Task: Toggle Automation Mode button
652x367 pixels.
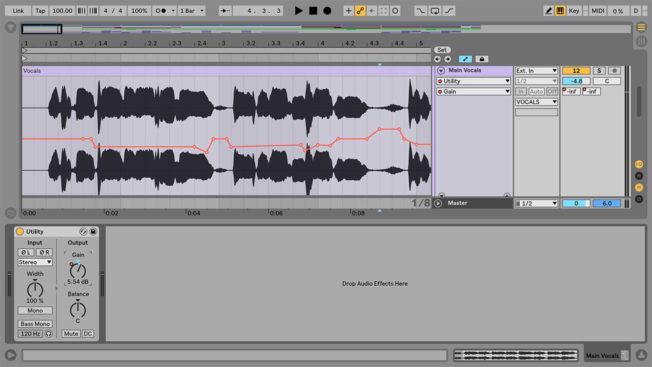Action: tap(465, 59)
